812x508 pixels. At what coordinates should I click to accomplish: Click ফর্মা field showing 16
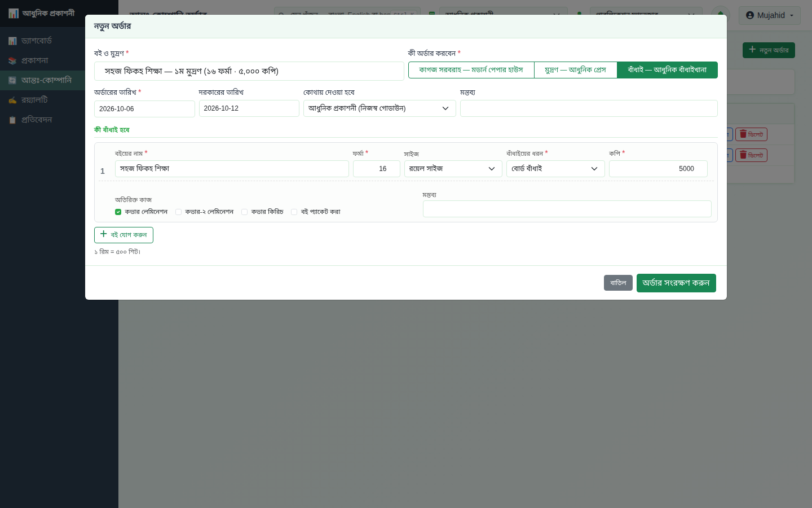(x=377, y=169)
